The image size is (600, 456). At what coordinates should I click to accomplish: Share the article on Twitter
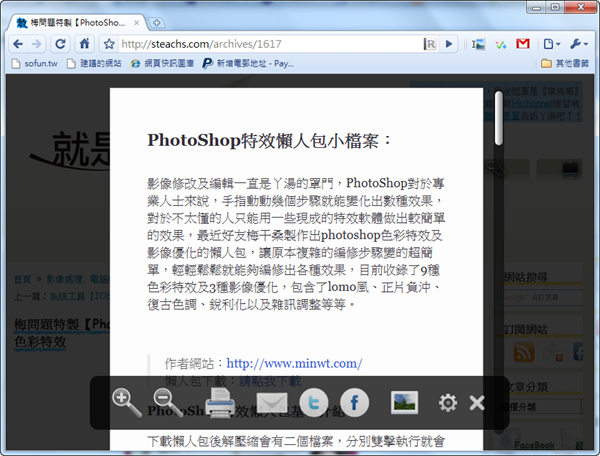coord(314,402)
